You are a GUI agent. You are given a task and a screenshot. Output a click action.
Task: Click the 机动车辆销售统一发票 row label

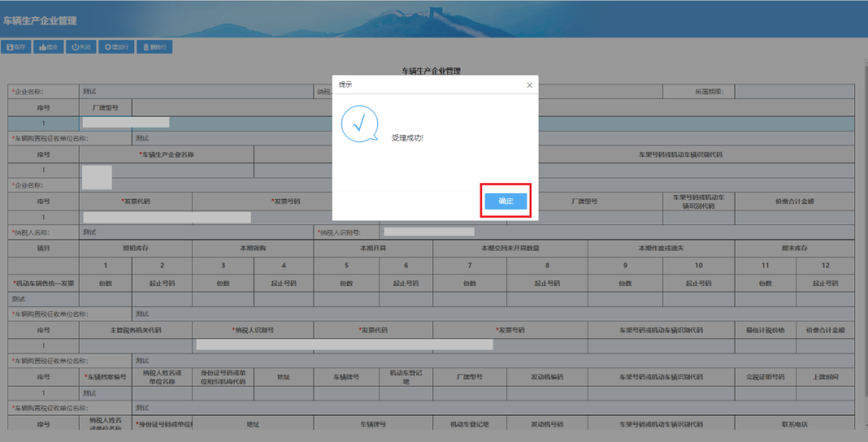pos(43,283)
